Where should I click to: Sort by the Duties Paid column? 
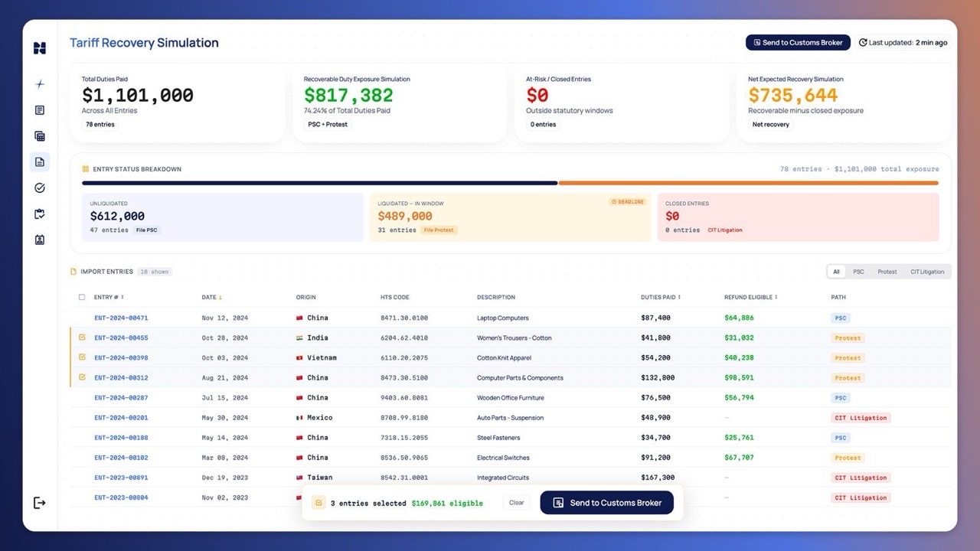coord(661,297)
